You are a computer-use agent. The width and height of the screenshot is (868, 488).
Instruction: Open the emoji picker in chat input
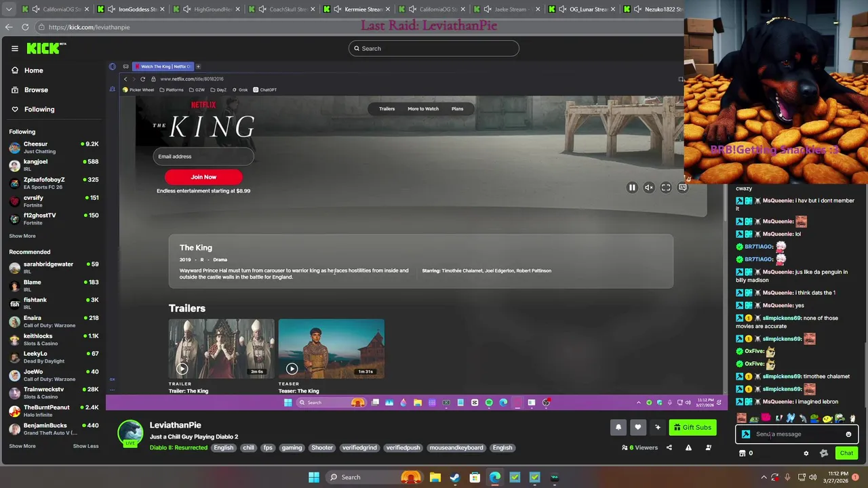coord(848,434)
